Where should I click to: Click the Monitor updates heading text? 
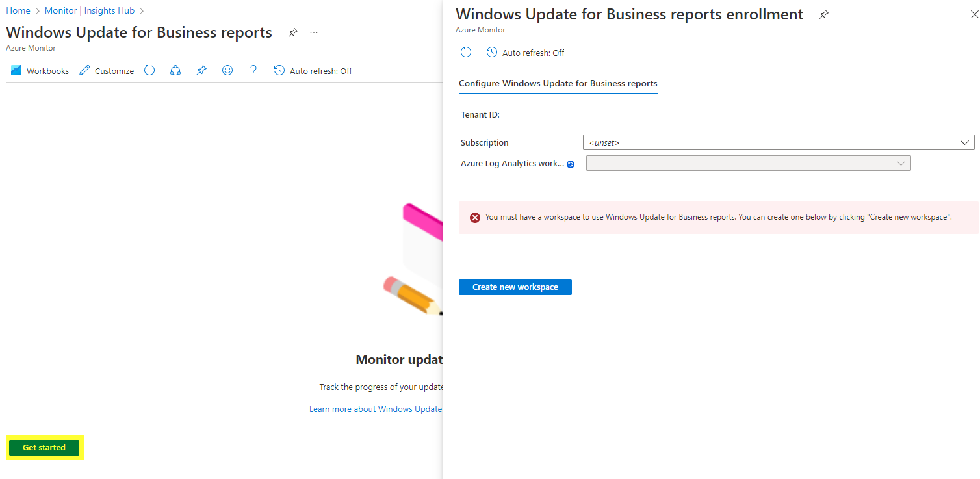coord(399,359)
